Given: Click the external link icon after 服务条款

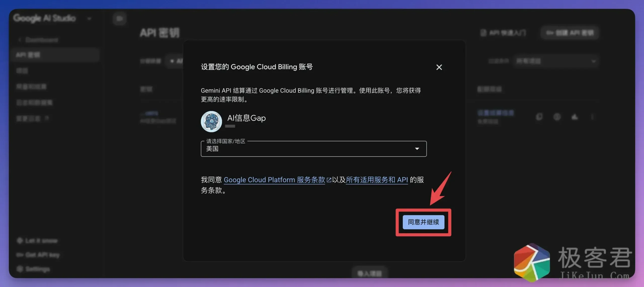Looking at the screenshot, I should point(329,180).
